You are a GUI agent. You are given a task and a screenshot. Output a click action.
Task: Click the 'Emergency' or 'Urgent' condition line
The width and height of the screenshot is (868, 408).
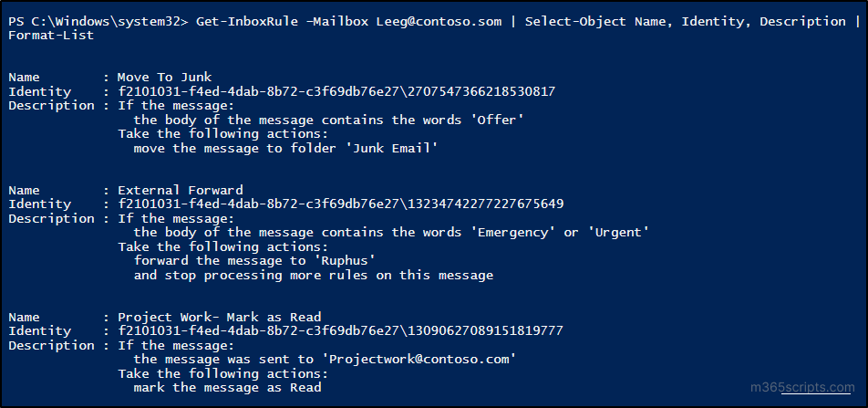(390, 233)
